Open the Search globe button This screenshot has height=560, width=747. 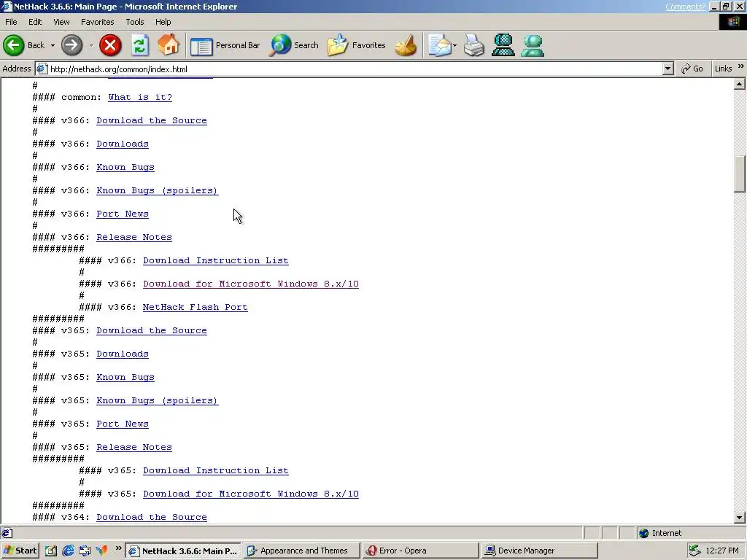pyautogui.click(x=293, y=45)
